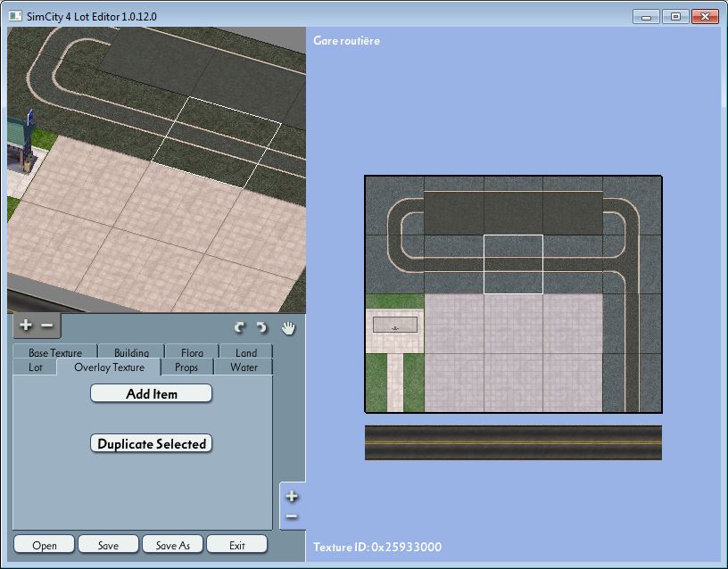
Task: Click the Add Item button
Action: 152,393
